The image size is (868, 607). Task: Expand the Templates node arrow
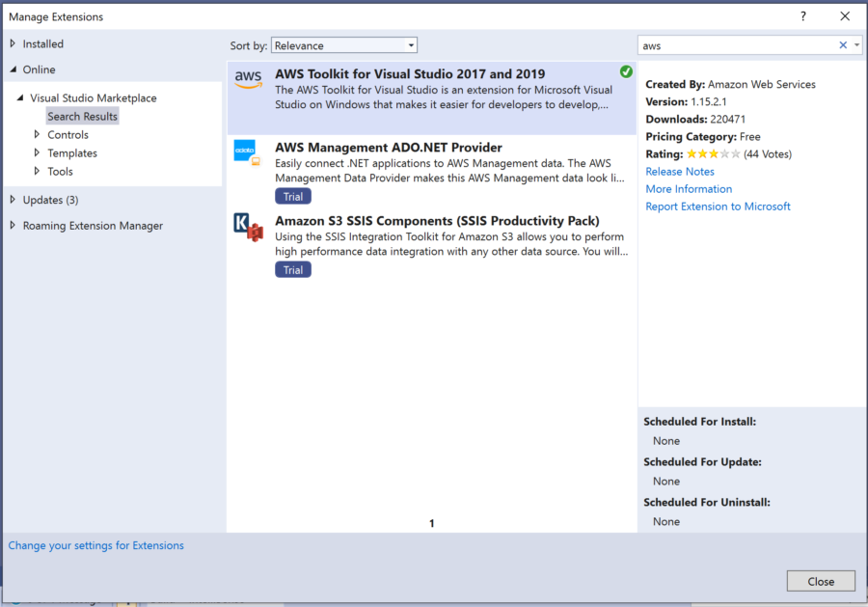click(x=37, y=152)
